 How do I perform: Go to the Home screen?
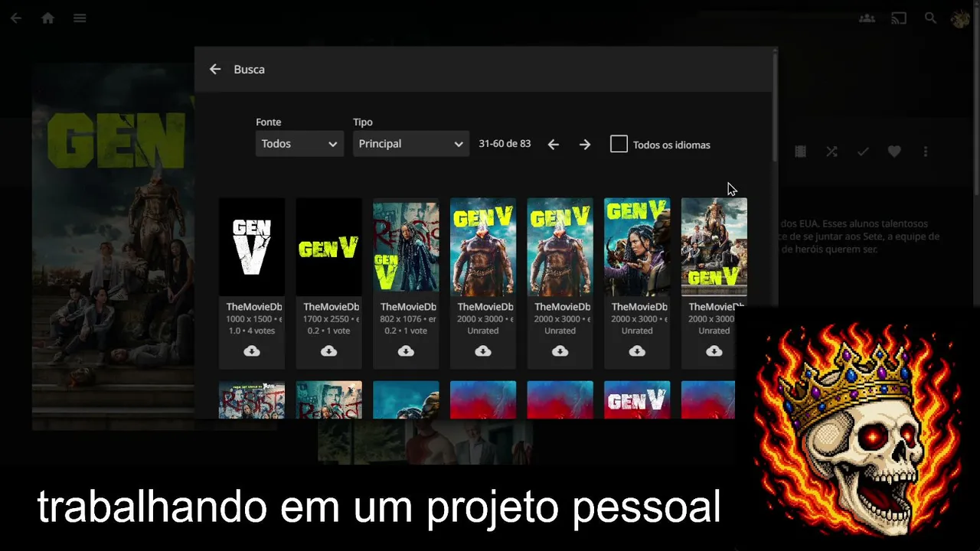pos(48,18)
